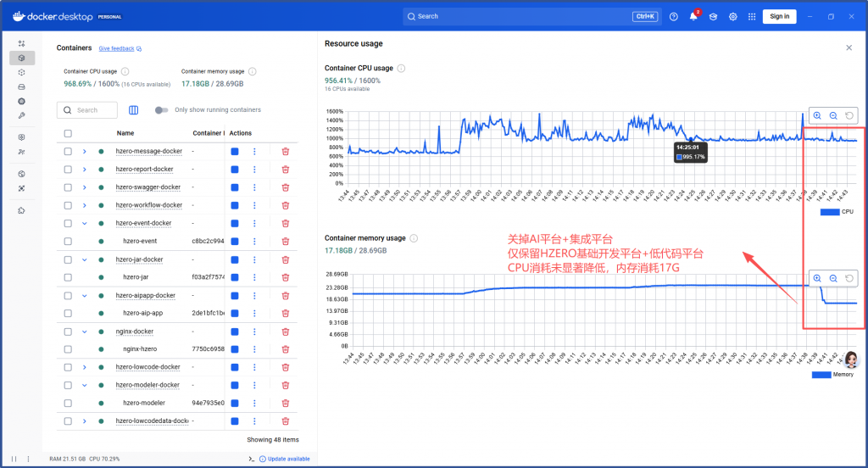Collapse the hzero-jar-docker group
Image resolution: width=868 pixels, height=468 pixels.
coord(85,259)
